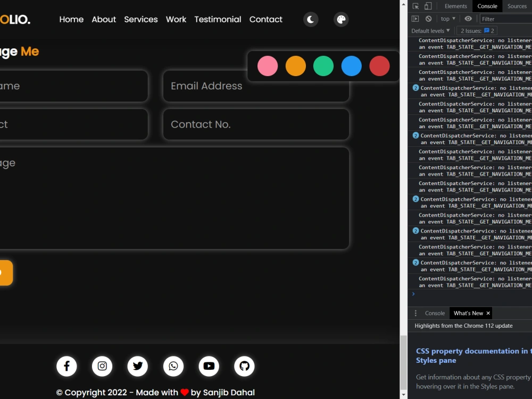Open the WhatsApp social link
Screen dimensions: 532x399
tap(173, 366)
